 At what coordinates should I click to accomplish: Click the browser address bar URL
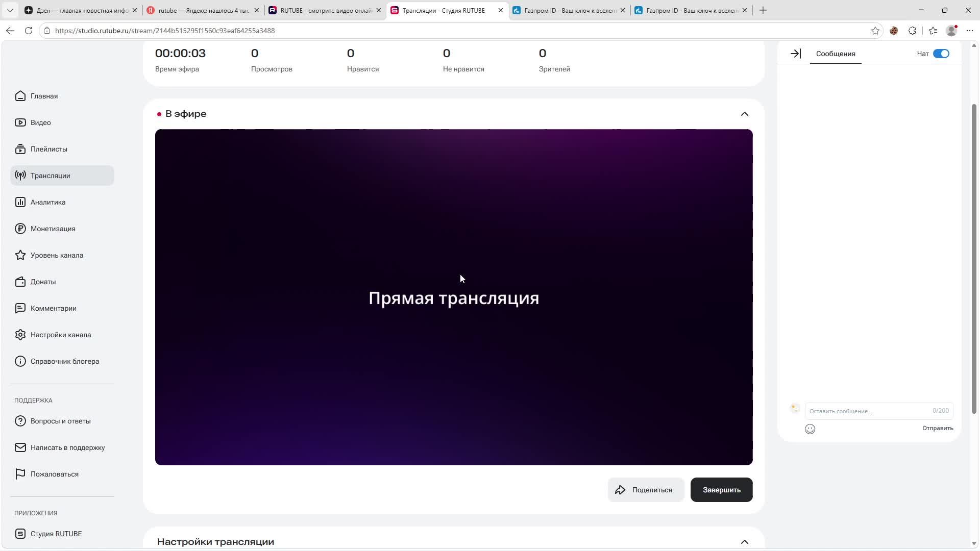click(x=165, y=31)
